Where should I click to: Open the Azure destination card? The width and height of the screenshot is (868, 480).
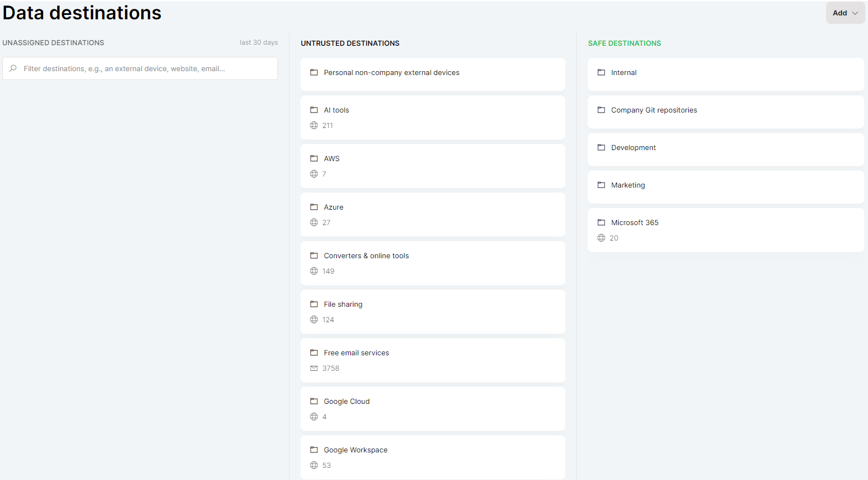(x=433, y=215)
